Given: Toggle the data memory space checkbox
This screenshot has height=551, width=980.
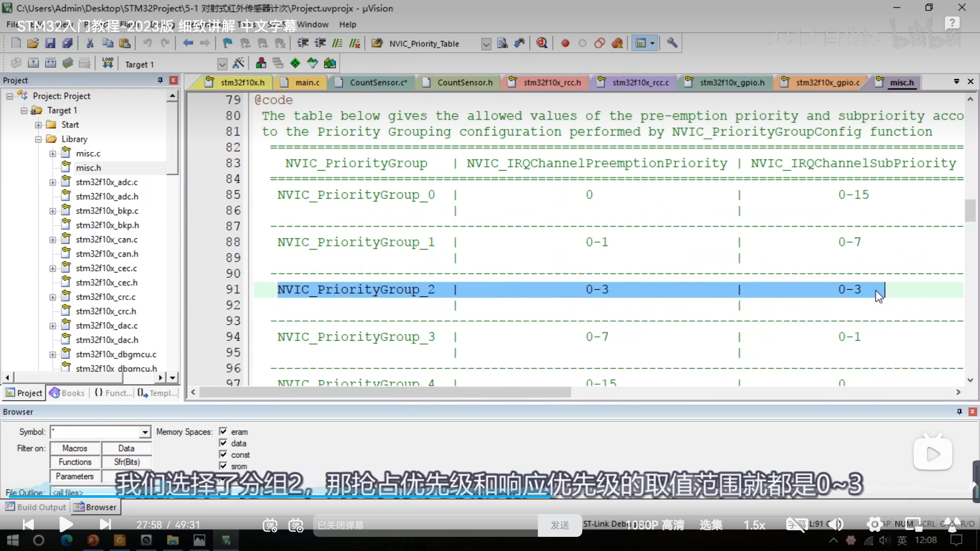Looking at the screenshot, I should click(223, 443).
